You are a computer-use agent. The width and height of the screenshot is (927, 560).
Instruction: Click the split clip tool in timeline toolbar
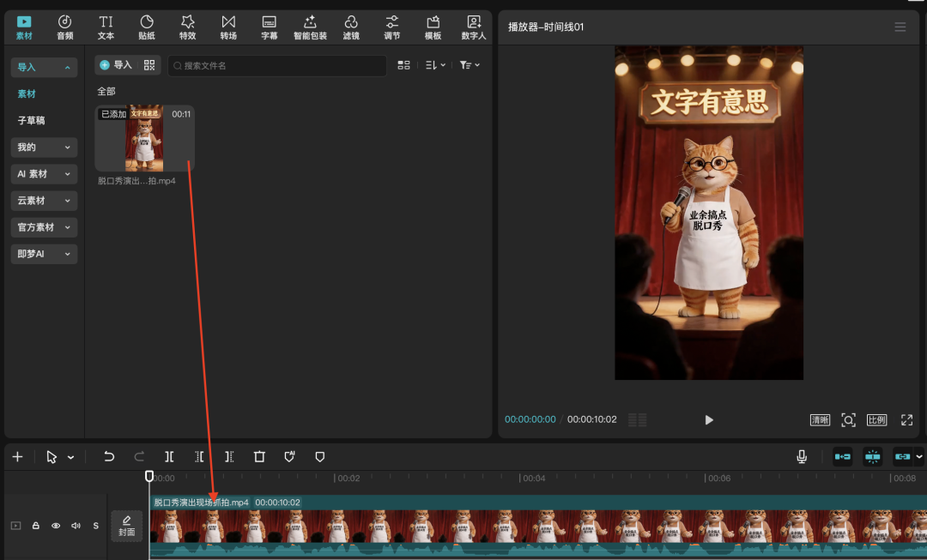pyautogui.click(x=169, y=456)
